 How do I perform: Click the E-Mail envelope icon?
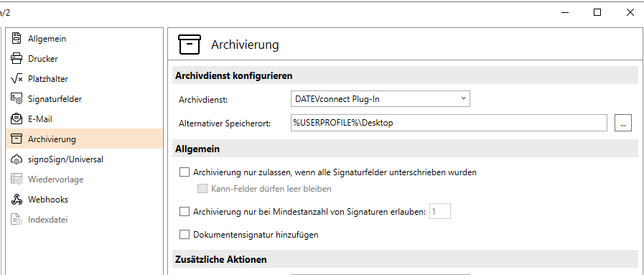[x=17, y=119]
